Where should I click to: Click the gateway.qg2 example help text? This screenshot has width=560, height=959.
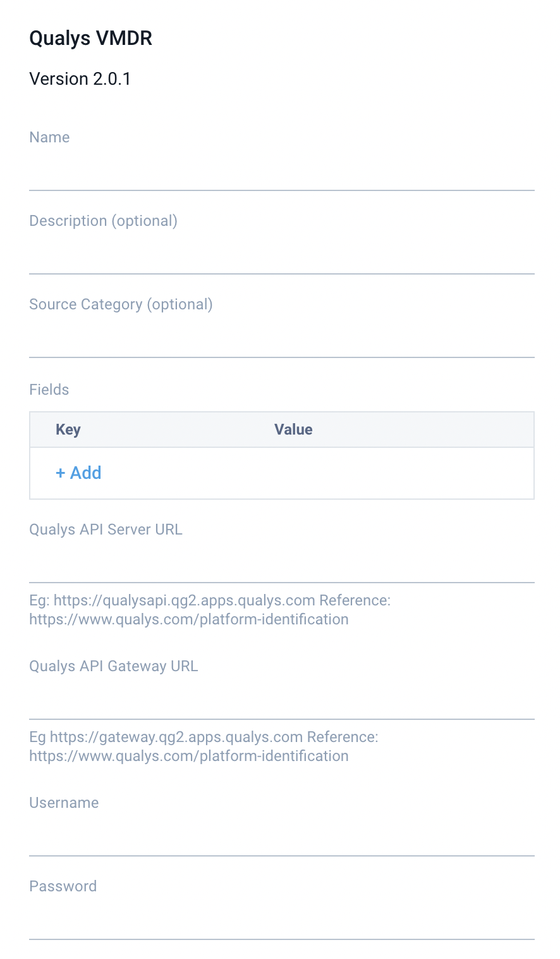tap(204, 746)
